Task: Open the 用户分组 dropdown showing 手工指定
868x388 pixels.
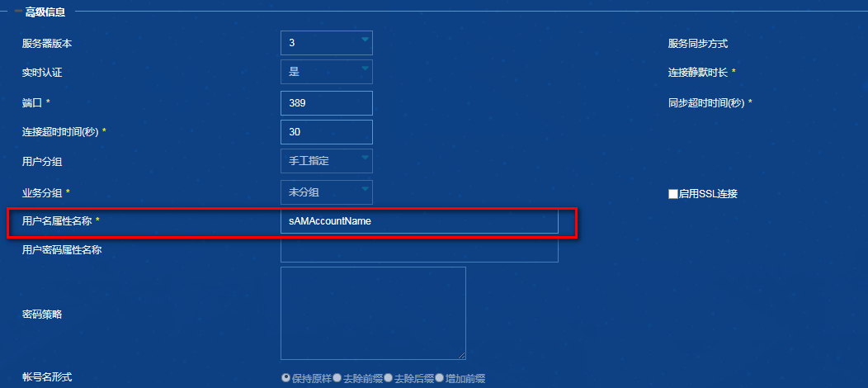Action: (327, 161)
